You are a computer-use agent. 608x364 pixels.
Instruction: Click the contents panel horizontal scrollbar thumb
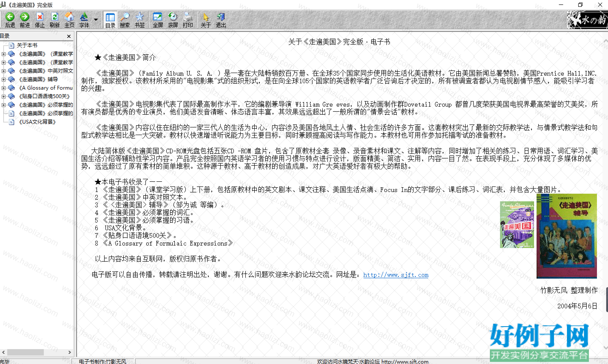[26, 352]
